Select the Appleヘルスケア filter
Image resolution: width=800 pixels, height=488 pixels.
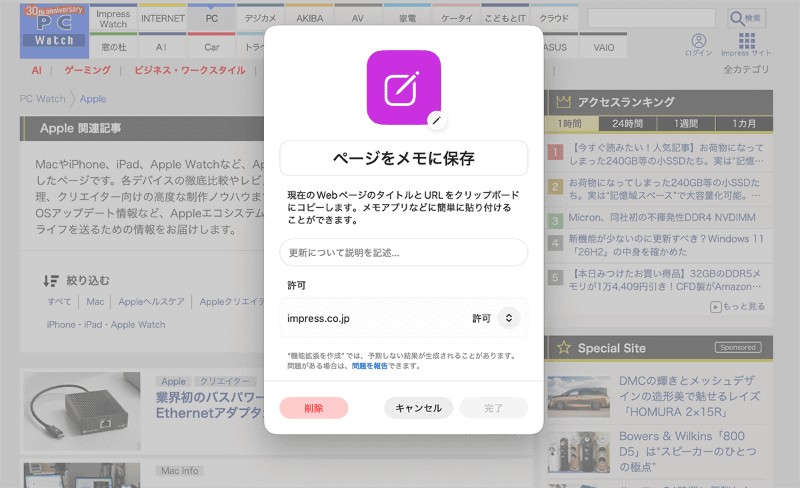pyautogui.click(x=152, y=301)
